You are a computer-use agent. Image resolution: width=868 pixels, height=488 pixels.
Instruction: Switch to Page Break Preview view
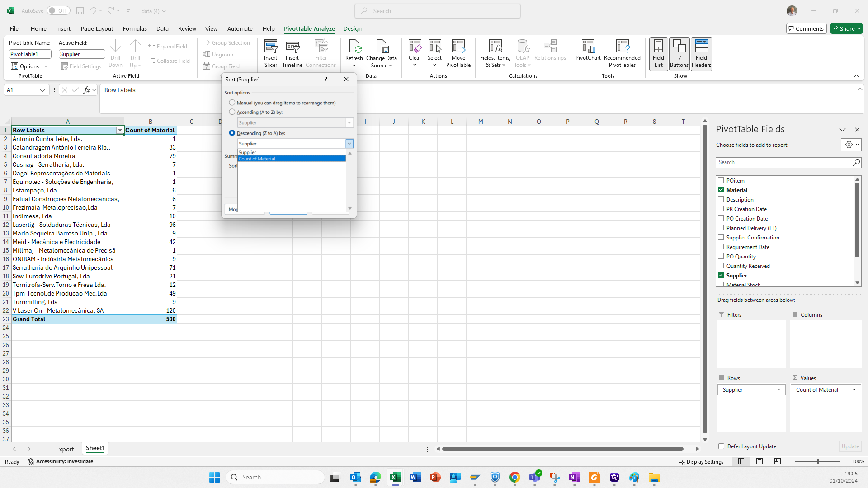[x=777, y=461]
